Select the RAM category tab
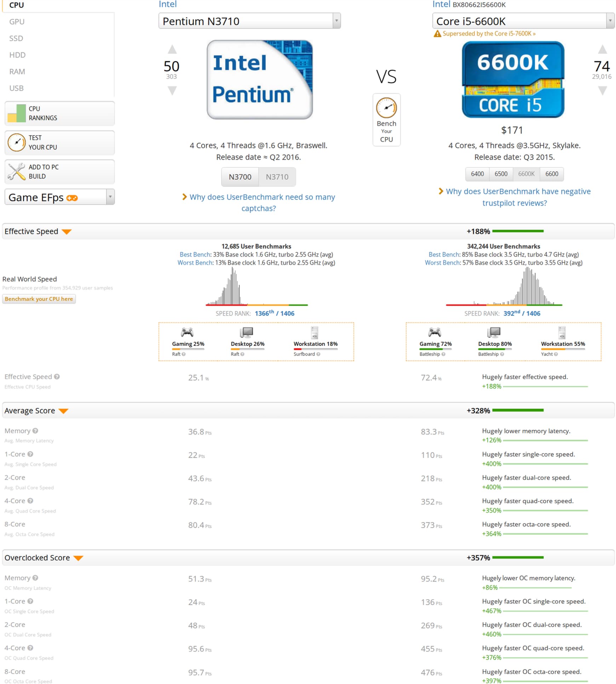 [17, 71]
